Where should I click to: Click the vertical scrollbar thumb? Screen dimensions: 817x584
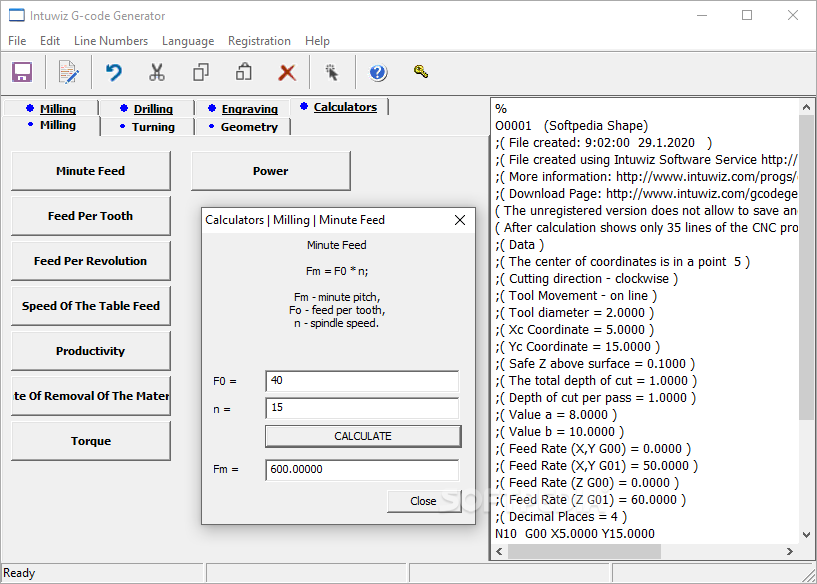click(806, 267)
